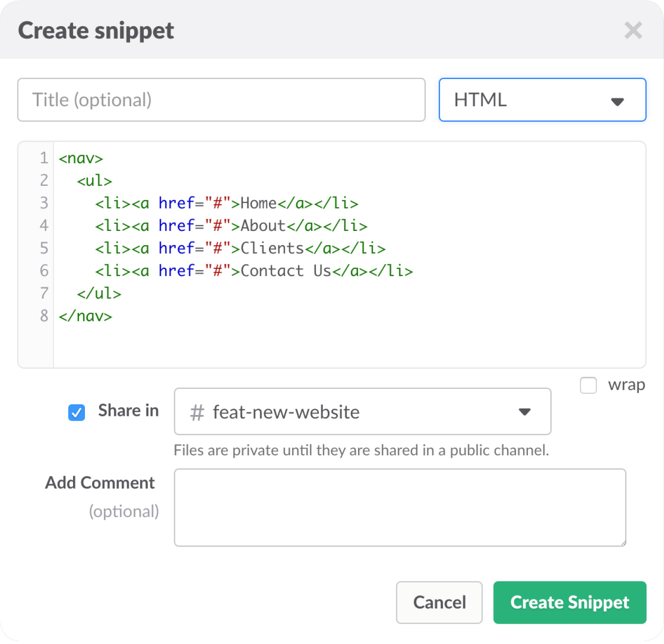Click the comment box resize handle
664x644 pixels.
tap(623, 543)
